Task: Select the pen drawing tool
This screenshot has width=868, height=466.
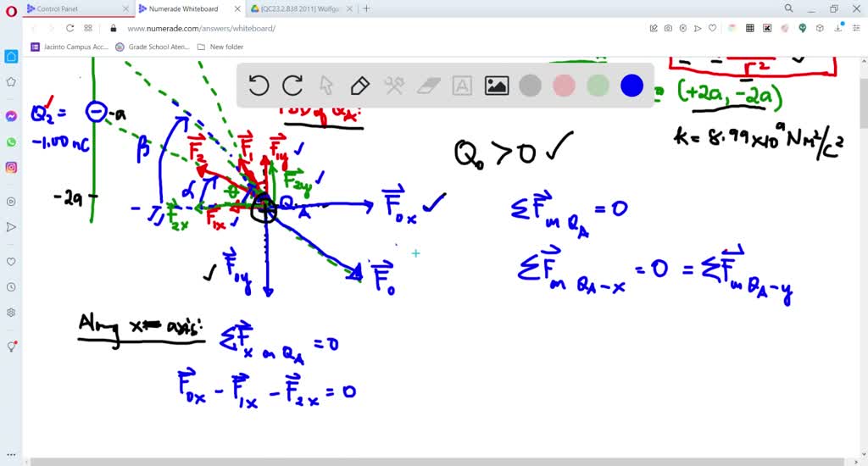Action: point(359,86)
